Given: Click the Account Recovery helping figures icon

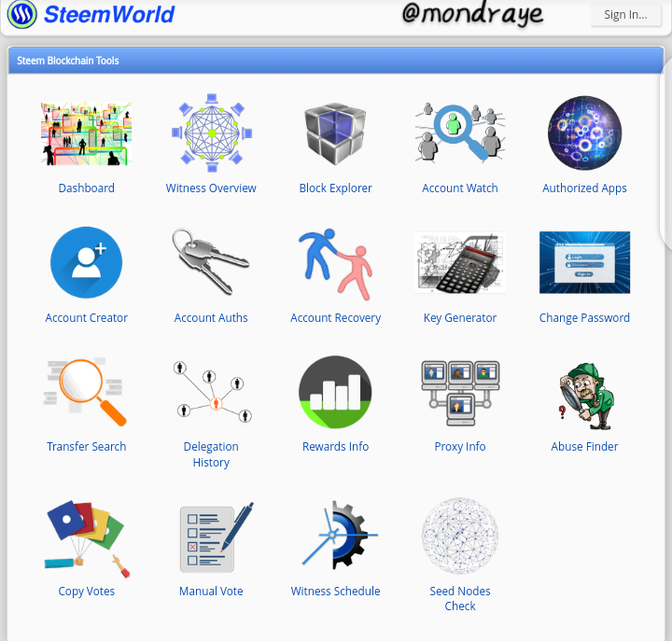Looking at the screenshot, I should (336, 264).
